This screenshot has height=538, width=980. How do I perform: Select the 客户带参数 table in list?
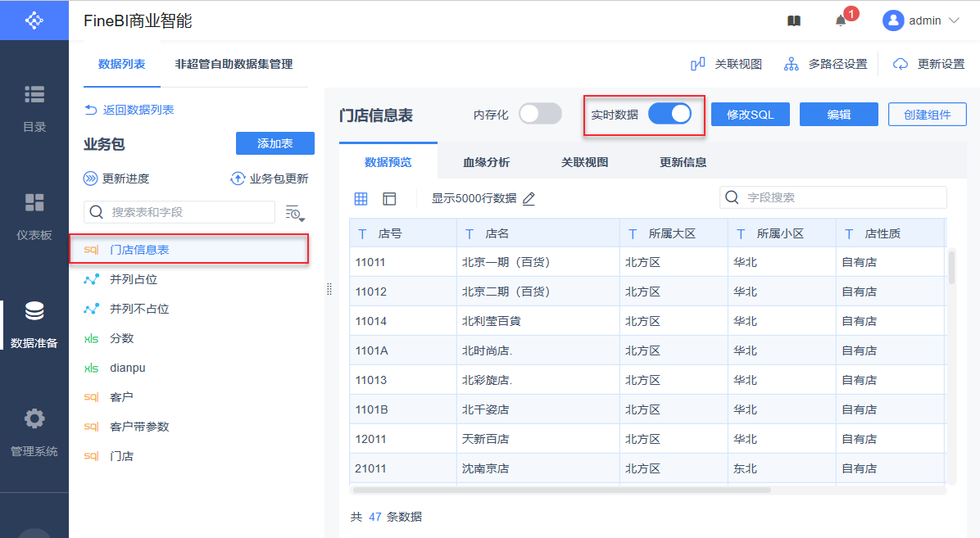coord(139,427)
